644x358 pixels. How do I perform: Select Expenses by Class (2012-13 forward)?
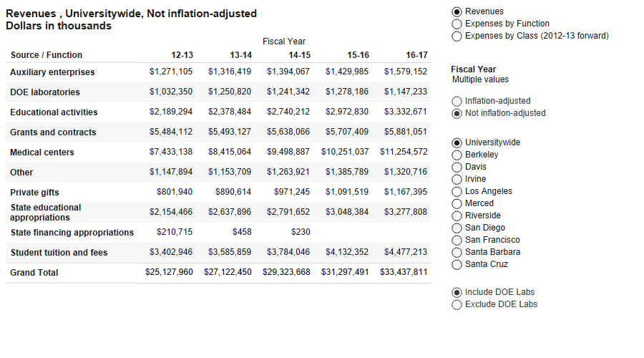457,37
